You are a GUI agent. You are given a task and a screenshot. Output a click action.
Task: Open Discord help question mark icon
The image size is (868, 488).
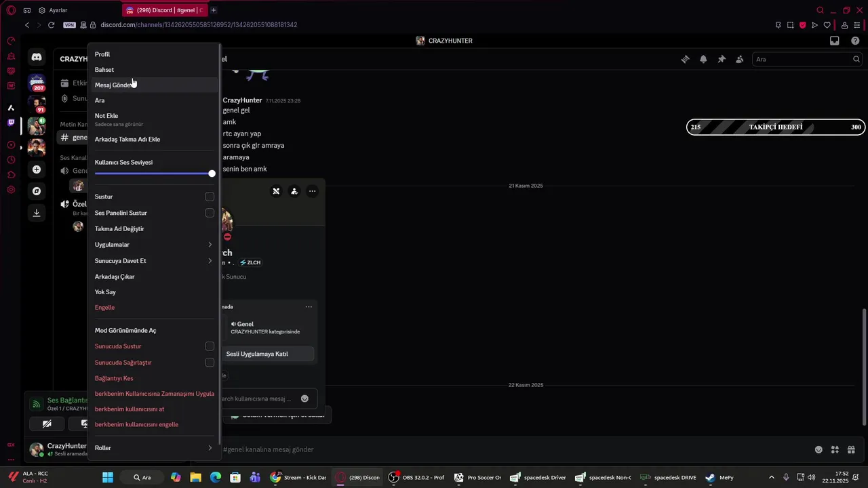pos(855,41)
